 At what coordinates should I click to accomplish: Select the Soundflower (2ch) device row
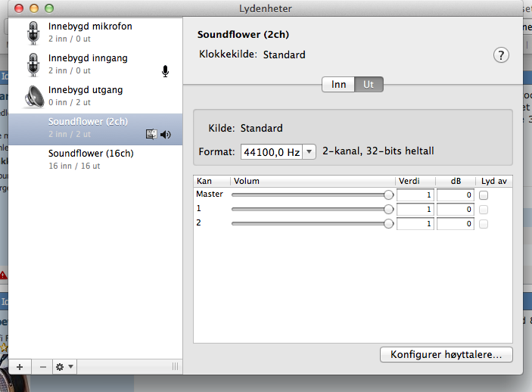click(x=95, y=129)
